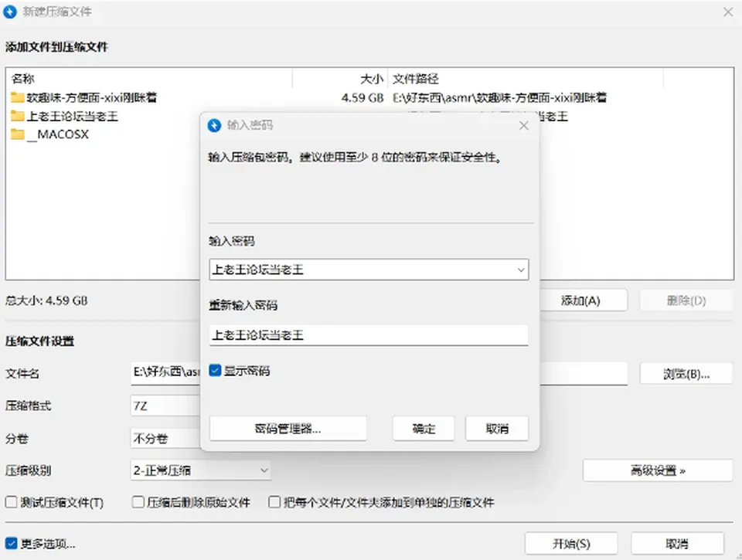Image resolution: width=742 pixels, height=560 pixels.
Task: Click 取消 in the 输入密码 dialog
Action: point(497,429)
